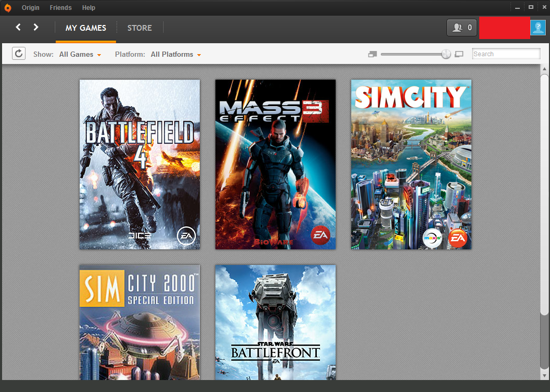Click the user avatar icon
Viewport: 550px width, 392px height.
[x=538, y=28]
